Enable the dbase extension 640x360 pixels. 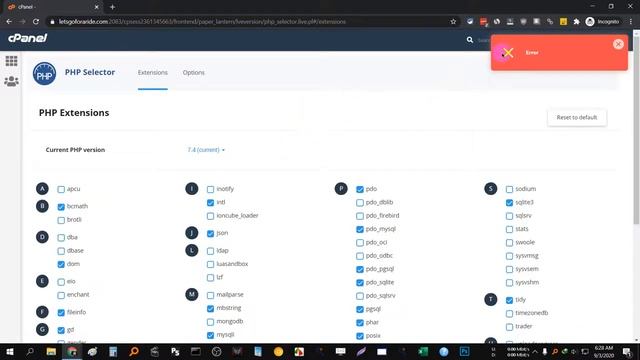pyautogui.click(x=61, y=251)
